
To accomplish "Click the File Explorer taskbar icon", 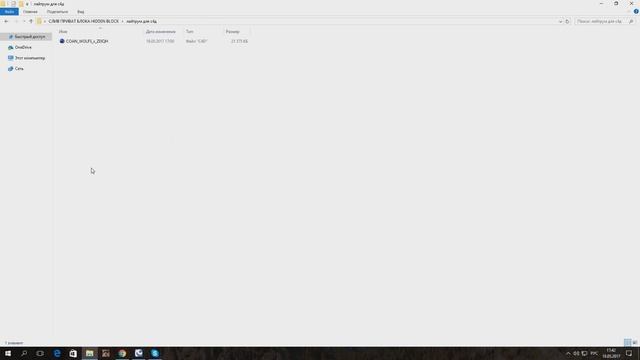I will coord(89,353).
